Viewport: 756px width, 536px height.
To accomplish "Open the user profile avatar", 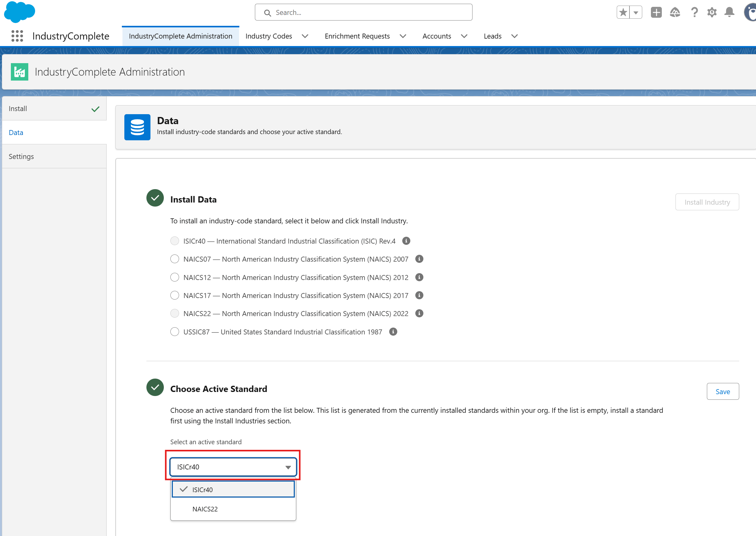I will tap(750, 12).
